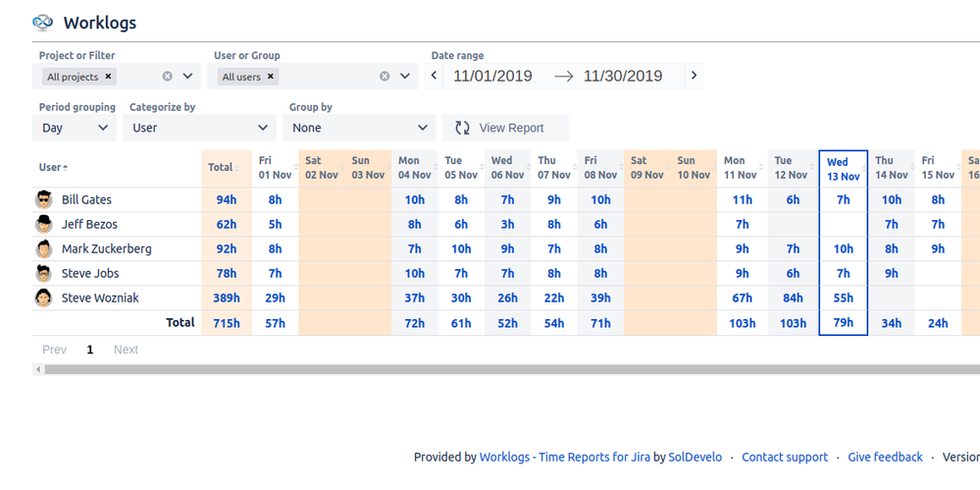This screenshot has width=980, height=490.
Task: Open Bill Gates total 94h
Action: tap(227, 200)
